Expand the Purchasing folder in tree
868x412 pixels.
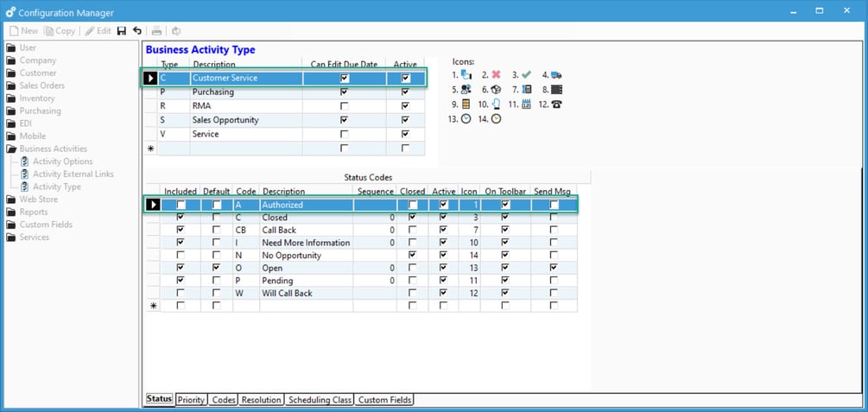point(10,111)
